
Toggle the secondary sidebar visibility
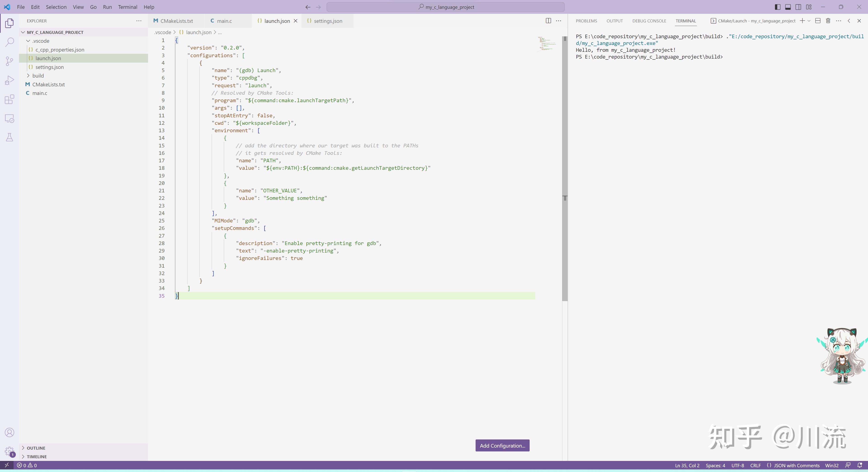(x=799, y=7)
